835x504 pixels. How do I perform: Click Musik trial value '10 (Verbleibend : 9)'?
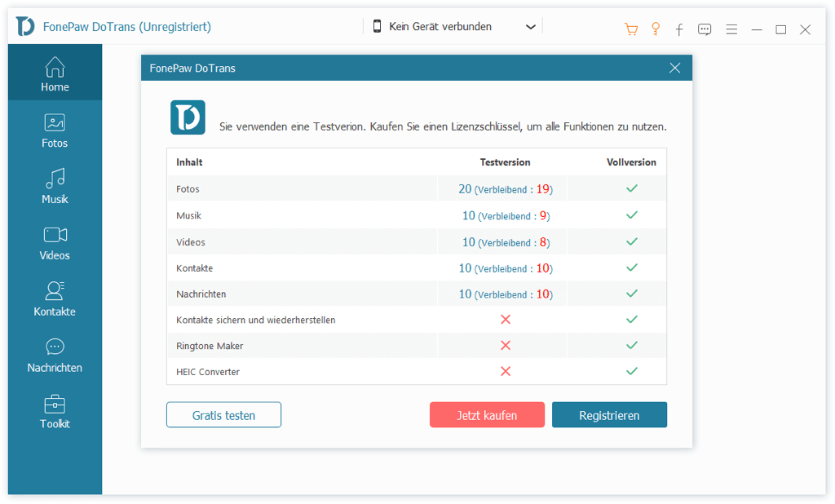506,216
